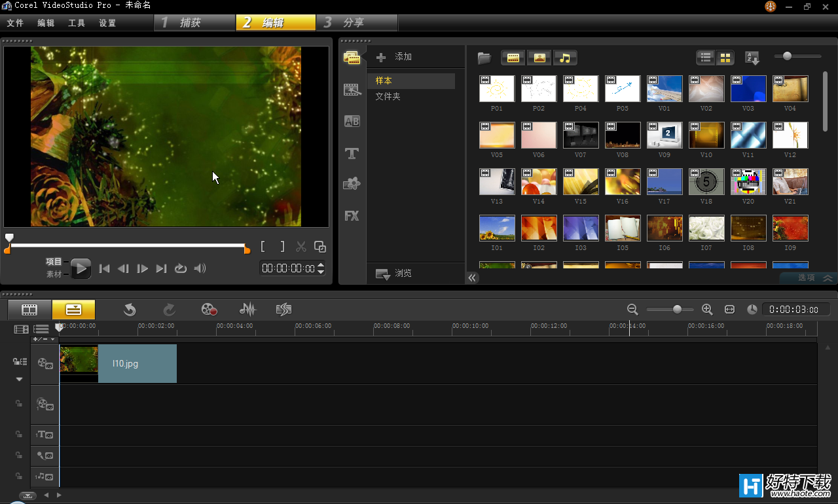
Task: Toggle show audio files filter in library
Action: (x=565, y=58)
